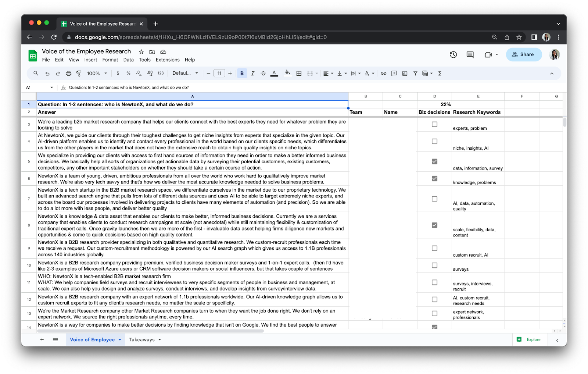
Task: Insert a link
Action: (383, 73)
